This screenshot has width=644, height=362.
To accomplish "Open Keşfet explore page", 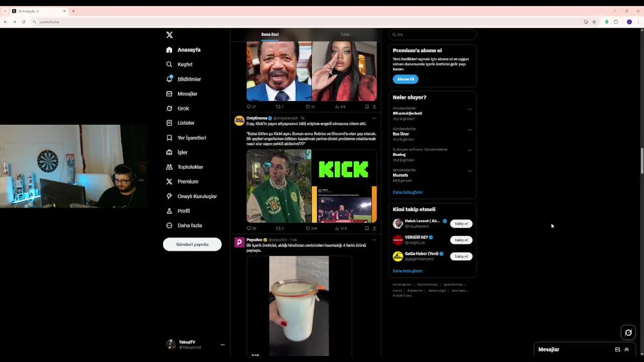I will click(x=180, y=64).
